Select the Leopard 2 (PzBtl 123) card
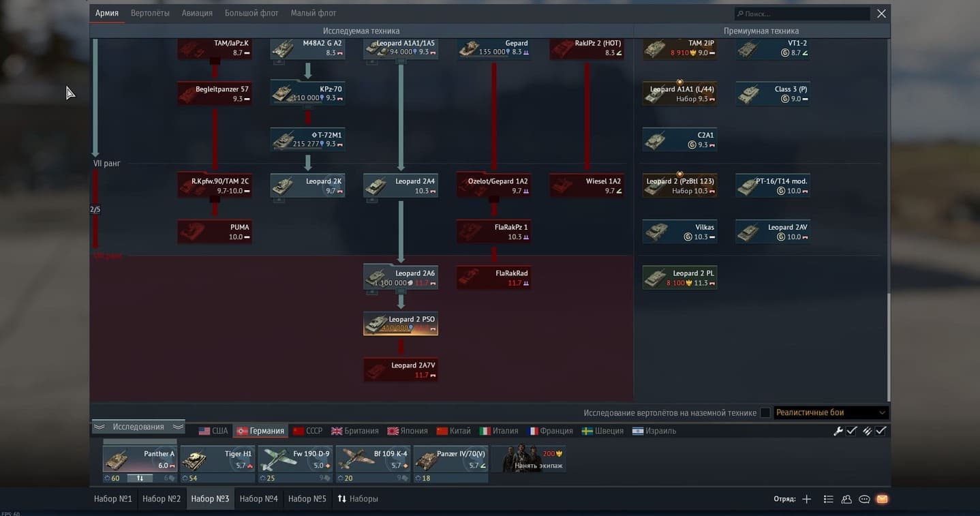The height and width of the screenshot is (516, 980). point(679,186)
